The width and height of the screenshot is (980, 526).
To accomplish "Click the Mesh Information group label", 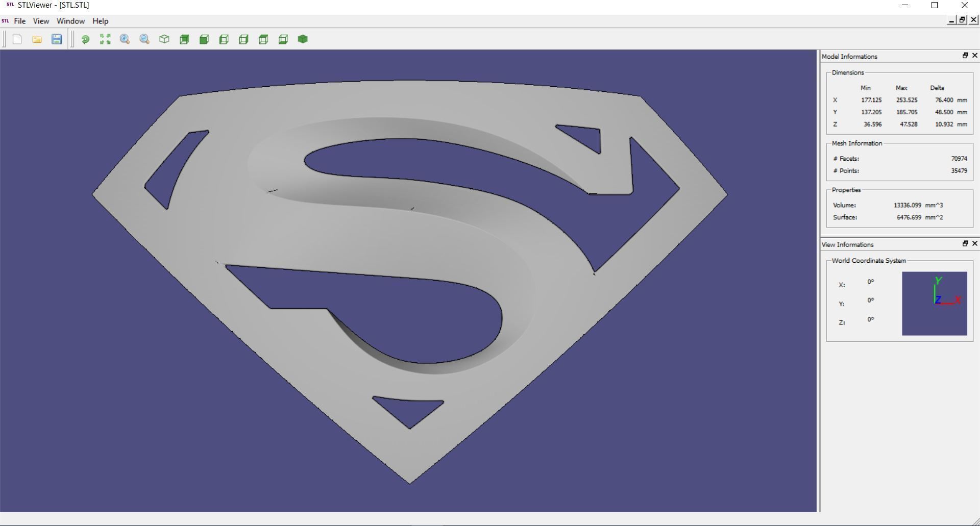I will coord(857,143).
